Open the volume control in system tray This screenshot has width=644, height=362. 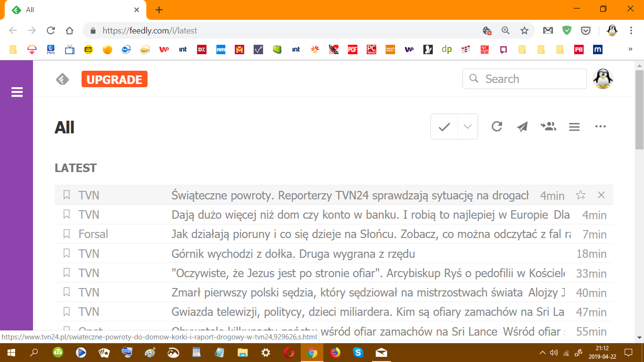554,353
